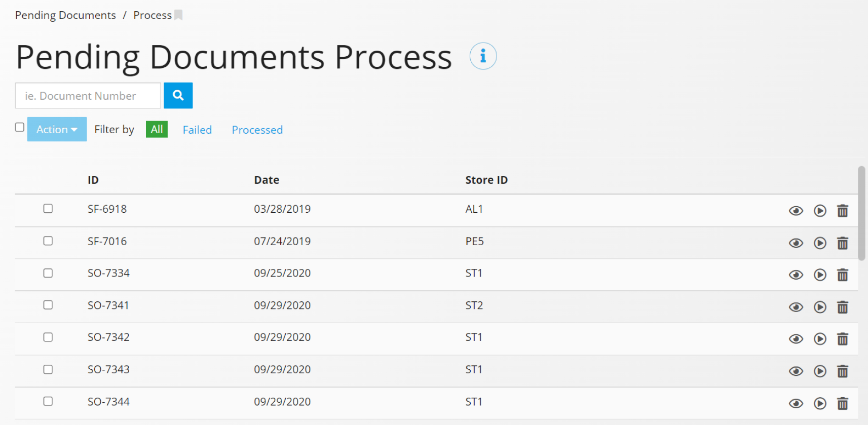The image size is (868, 425).
Task: Click the search magnifier icon
Action: (178, 95)
